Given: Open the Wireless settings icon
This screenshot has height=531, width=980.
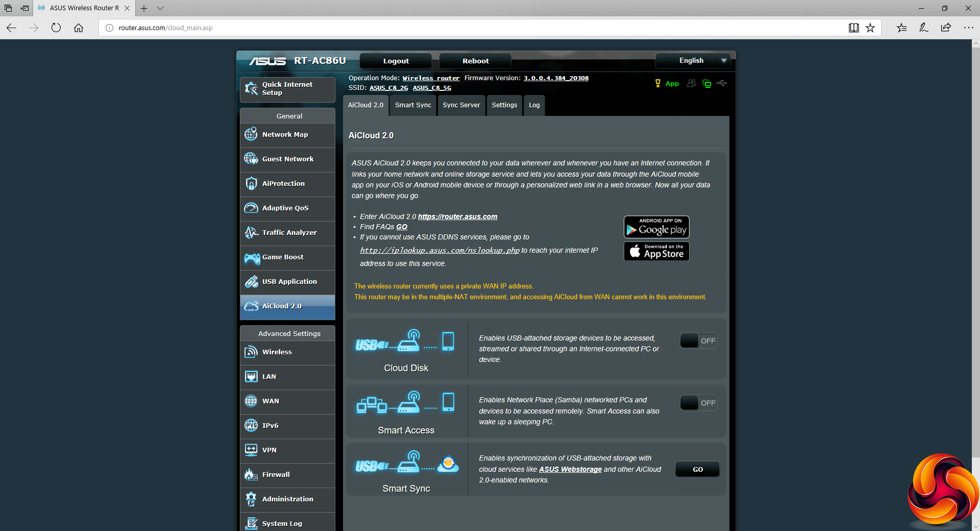Looking at the screenshot, I should pyautogui.click(x=251, y=352).
